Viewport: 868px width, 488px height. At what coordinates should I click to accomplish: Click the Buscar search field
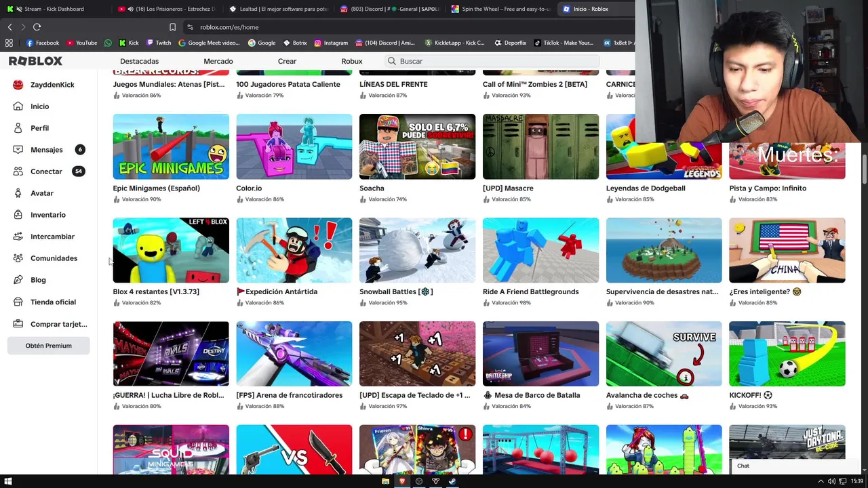492,61
